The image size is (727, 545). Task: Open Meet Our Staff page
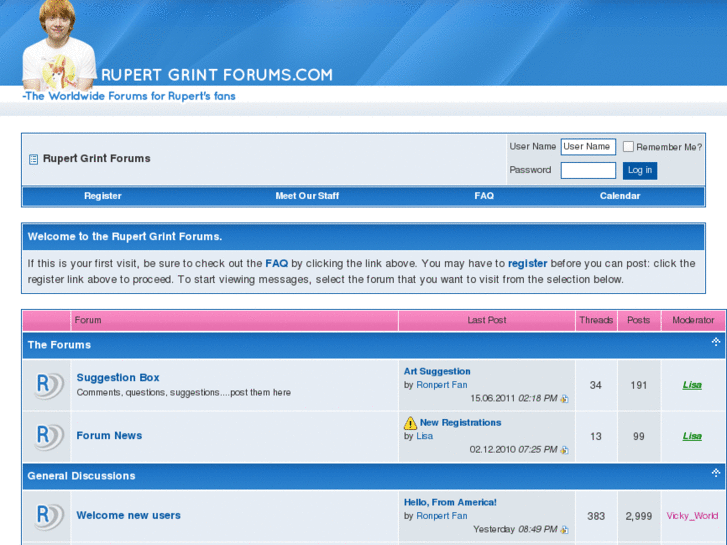click(x=307, y=196)
